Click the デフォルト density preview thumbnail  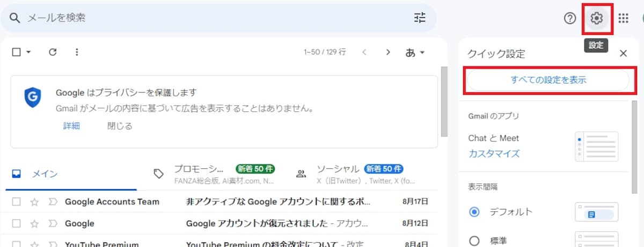coord(596,212)
